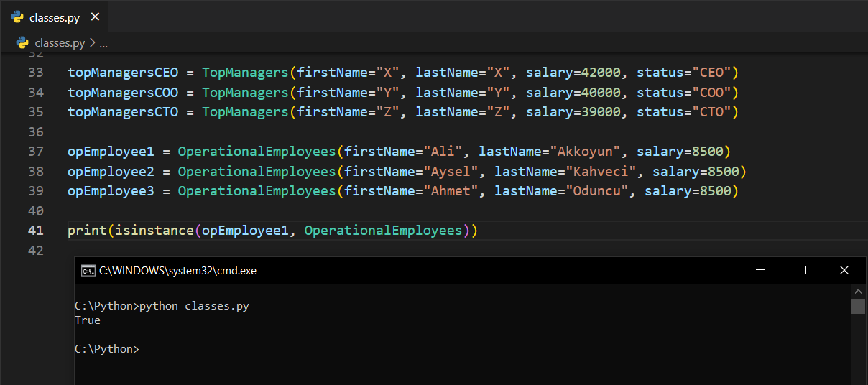Click line number 41 in the gutter
Screen dimensions: 868x385
click(x=36, y=231)
